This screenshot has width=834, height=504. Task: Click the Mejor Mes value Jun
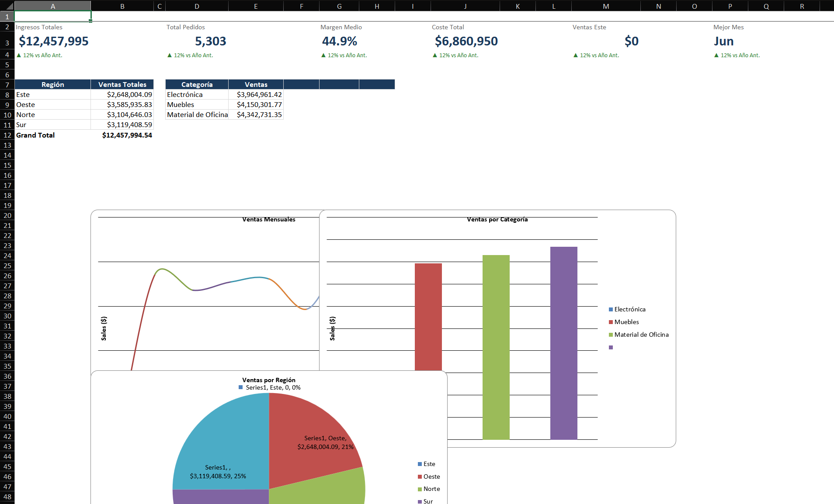[x=724, y=41]
